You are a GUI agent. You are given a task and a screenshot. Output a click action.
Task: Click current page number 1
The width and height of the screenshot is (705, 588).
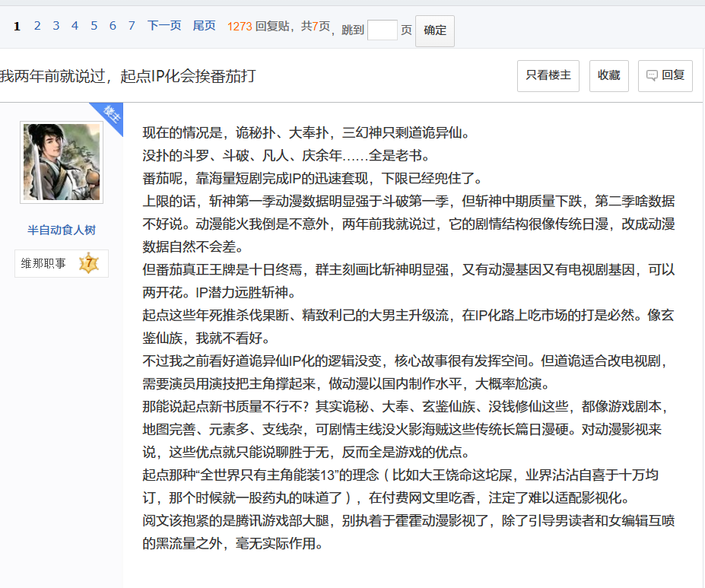coord(17,26)
